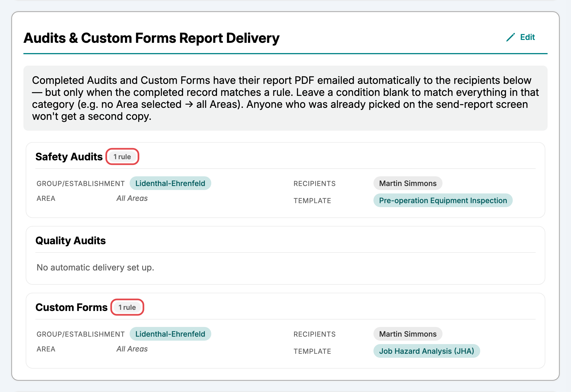Viewport: 571px width, 392px height.
Task: Click AREA label in Custom Forms
Action: pyautogui.click(x=46, y=349)
